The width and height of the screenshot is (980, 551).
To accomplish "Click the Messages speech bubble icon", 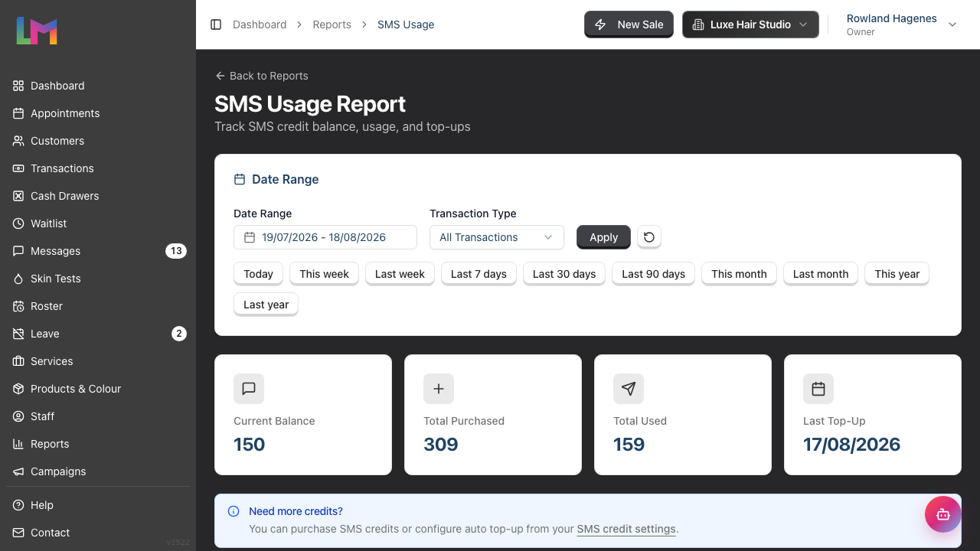I will pyautogui.click(x=18, y=251).
